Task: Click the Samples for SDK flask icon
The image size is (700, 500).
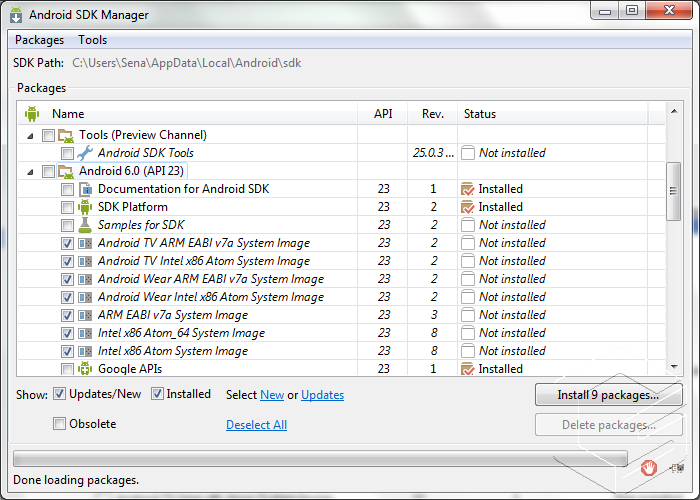Action: (x=85, y=225)
